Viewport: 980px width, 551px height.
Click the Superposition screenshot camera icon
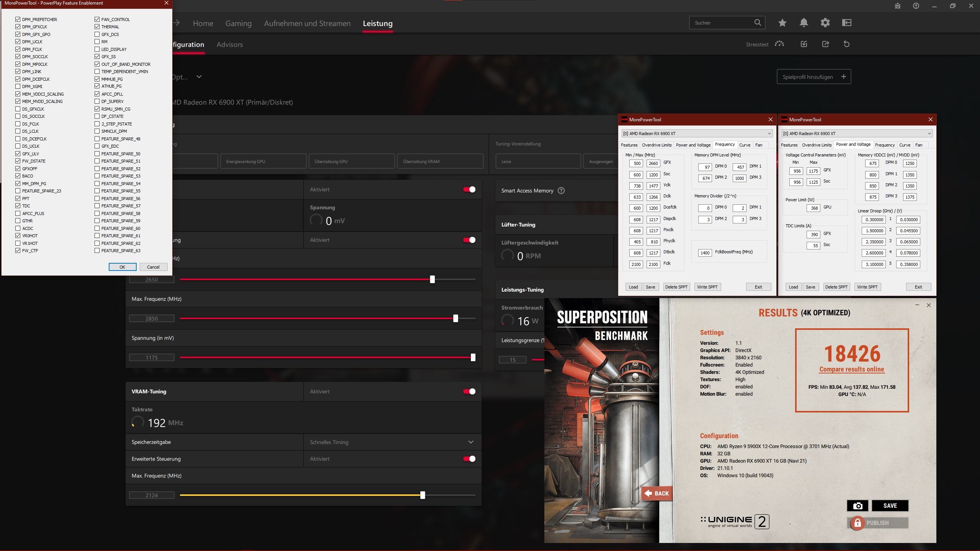pos(857,505)
